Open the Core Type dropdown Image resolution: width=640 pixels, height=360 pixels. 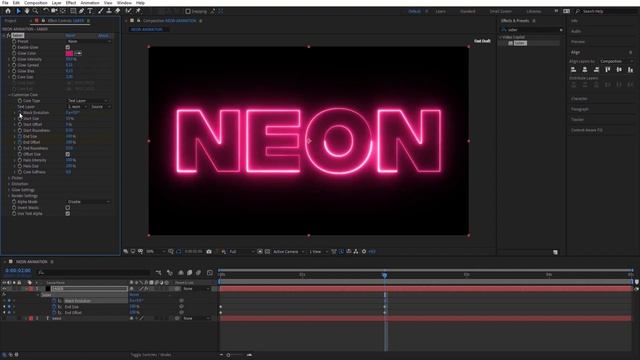coord(88,100)
